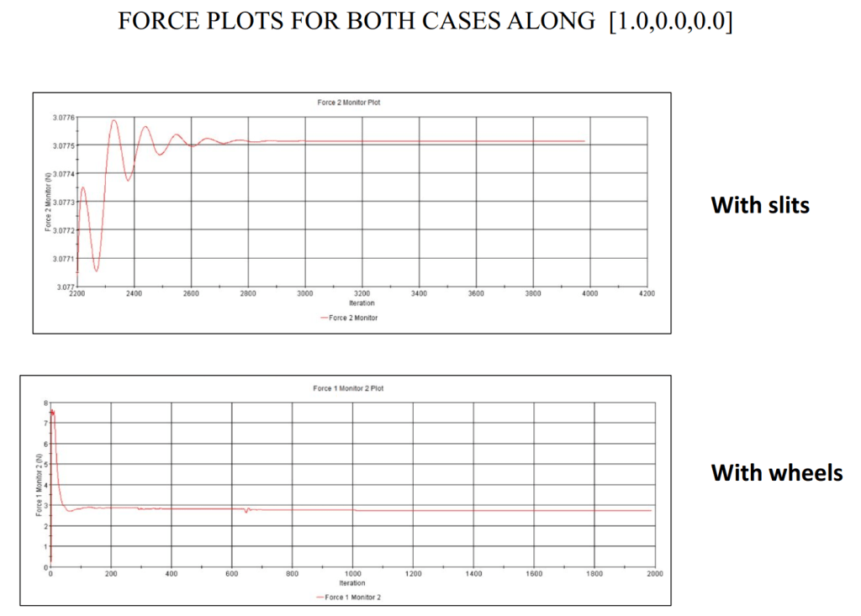Click the 'Force 1 Monitor 2 (N)' y-axis label

38,485
